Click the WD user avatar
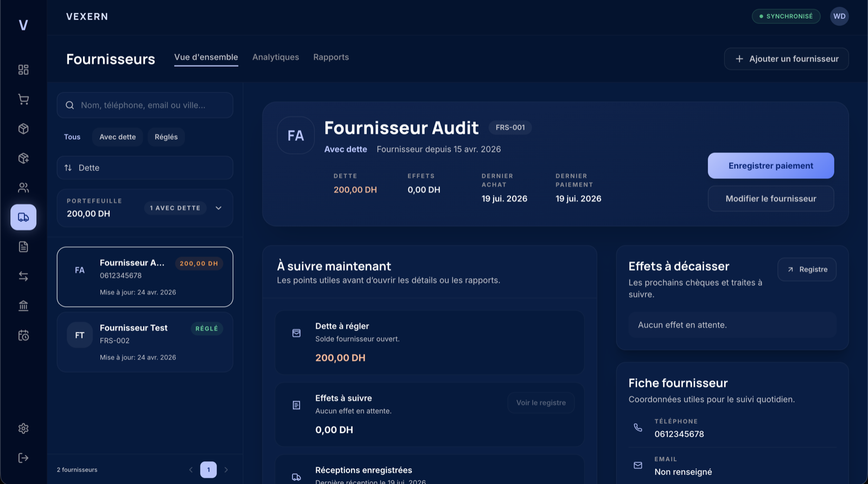This screenshot has width=868, height=484. pos(839,16)
